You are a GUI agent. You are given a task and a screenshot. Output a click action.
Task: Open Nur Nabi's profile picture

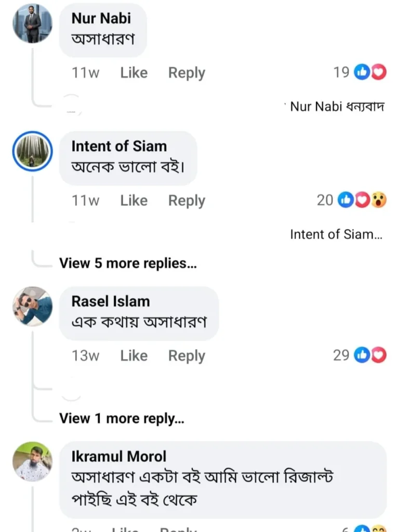(32, 24)
